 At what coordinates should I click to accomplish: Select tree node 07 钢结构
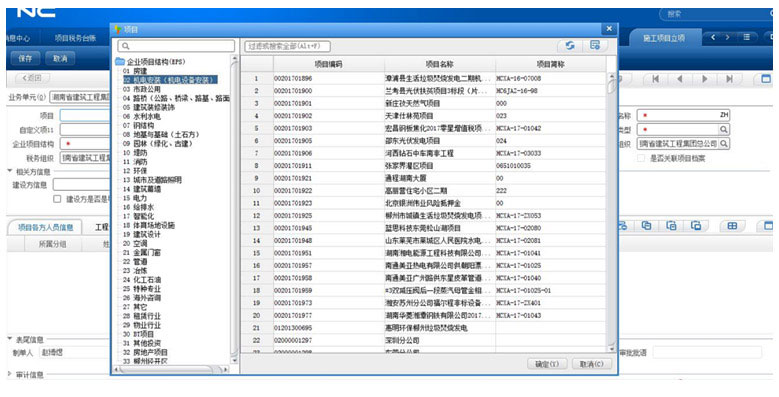tap(139, 126)
